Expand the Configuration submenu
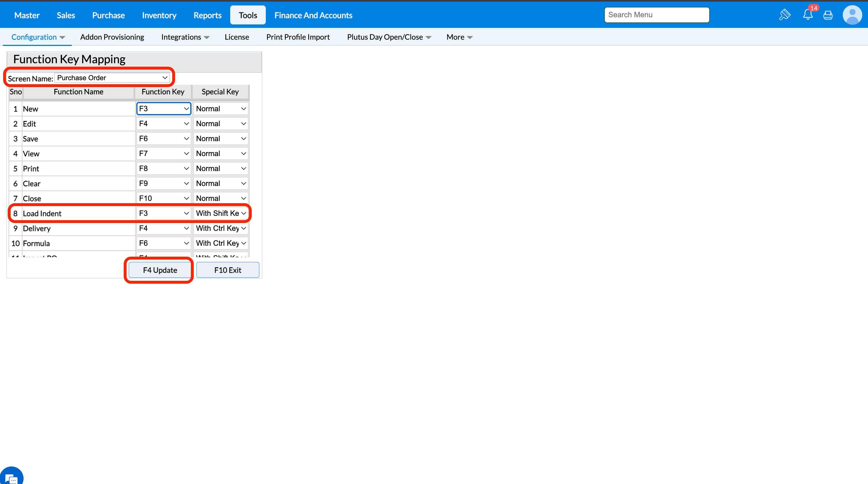Image resolution: width=868 pixels, height=484 pixels. click(x=38, y=37)
